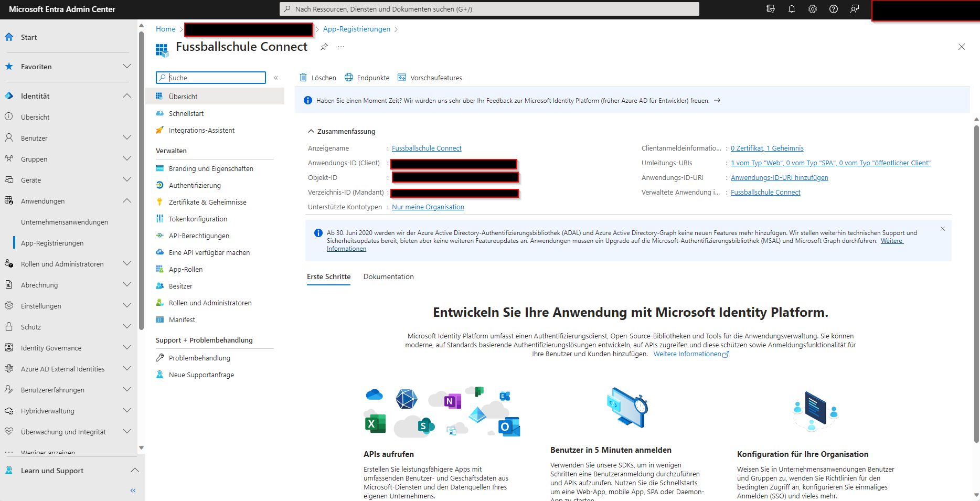The height and width of the screenshot is (501, 980).
Task: Open the help question mark icon
Action: (x=834, y=9)
